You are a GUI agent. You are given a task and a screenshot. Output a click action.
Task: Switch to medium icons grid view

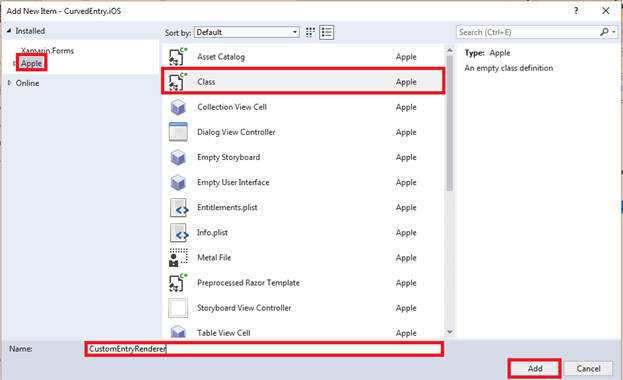[310, 32]
